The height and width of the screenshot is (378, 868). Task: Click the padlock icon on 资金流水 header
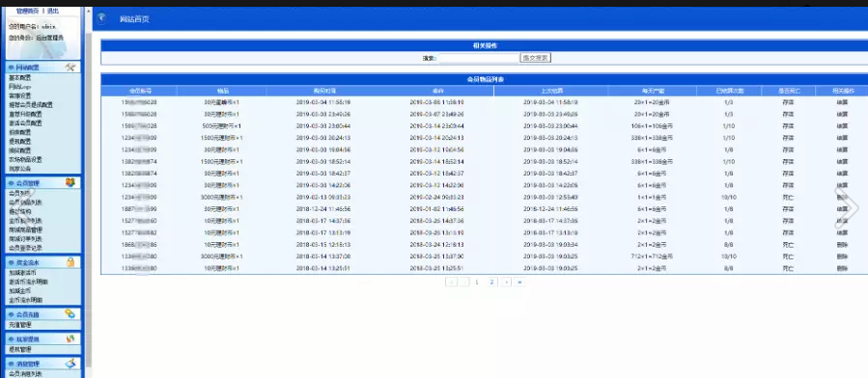tap(70, 262)
